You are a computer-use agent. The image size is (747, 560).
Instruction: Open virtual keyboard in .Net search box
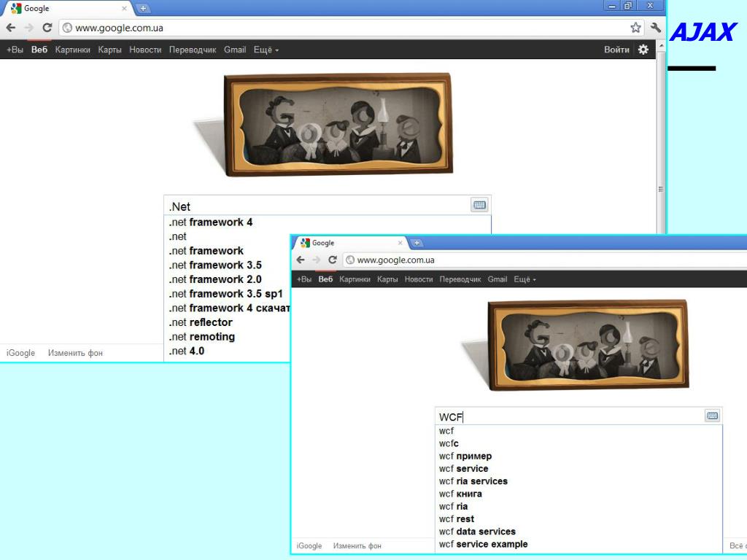479,205
